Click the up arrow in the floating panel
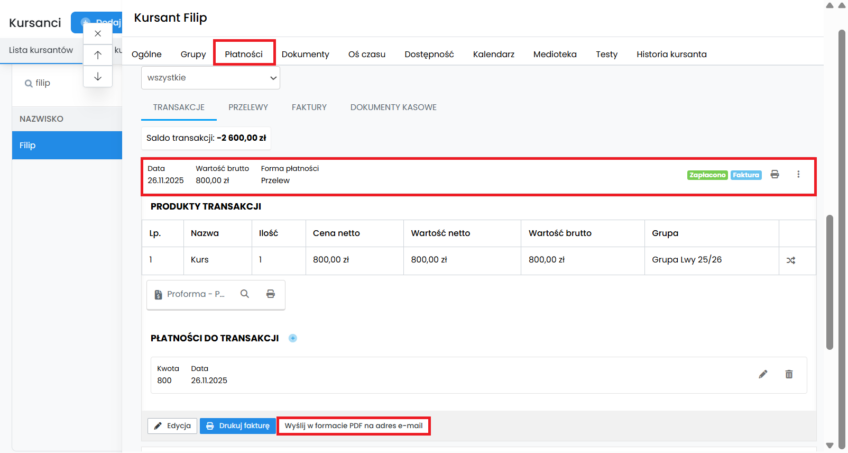 97,55
